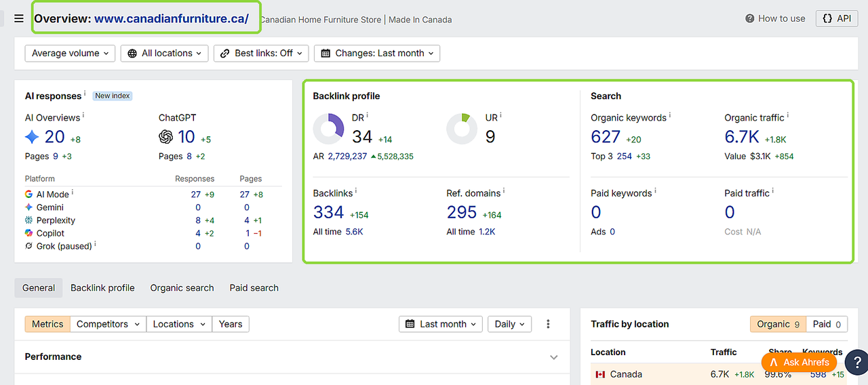
Task: Select the Years button
Action: tap(231, 324)
